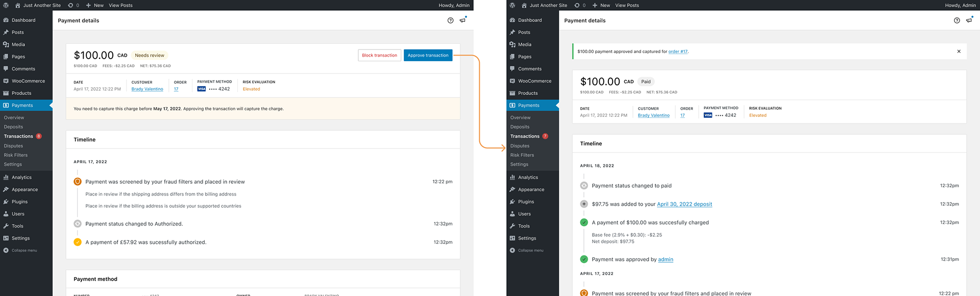Open Plugins in right window sidebar
Image resolution: width=980 pixels, height=296 pixels.
[x=532, y=202]
